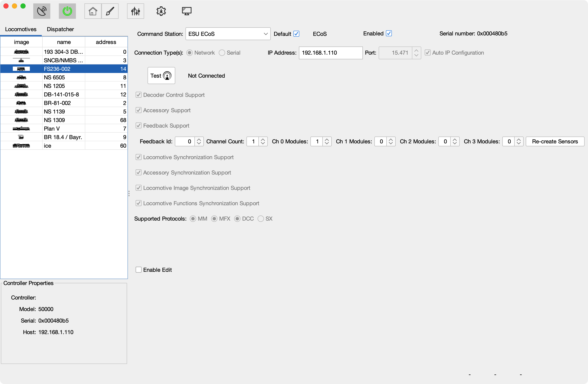Open the mixer sliders settings icon
The height and width of the screenshot is (384, 588).
point(135,11)
